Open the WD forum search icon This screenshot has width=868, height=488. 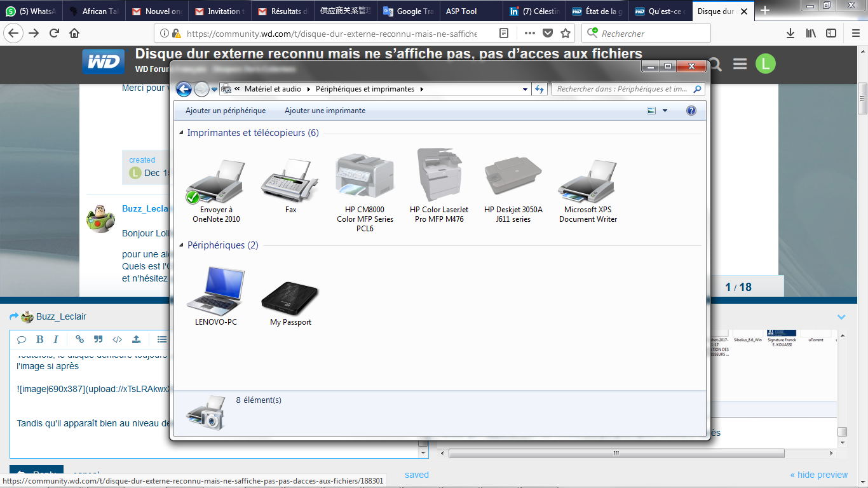(715, 64)
